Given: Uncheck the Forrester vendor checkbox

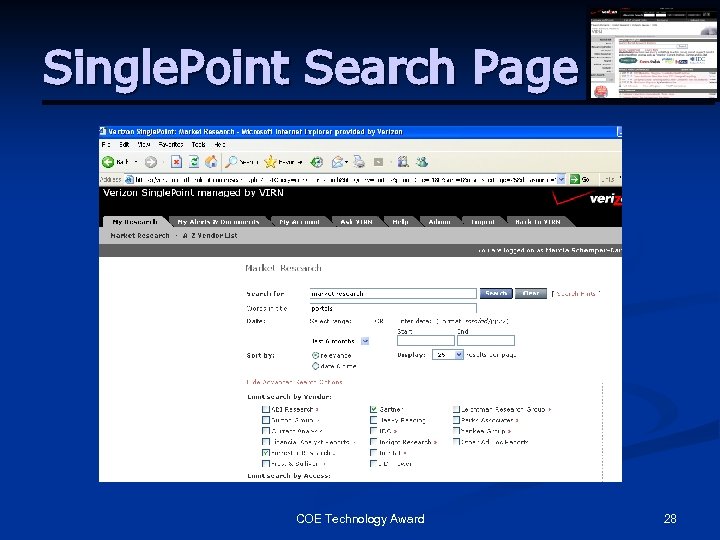Looking at the screenshot, I should pyautogui.click(x=265, y=452).
